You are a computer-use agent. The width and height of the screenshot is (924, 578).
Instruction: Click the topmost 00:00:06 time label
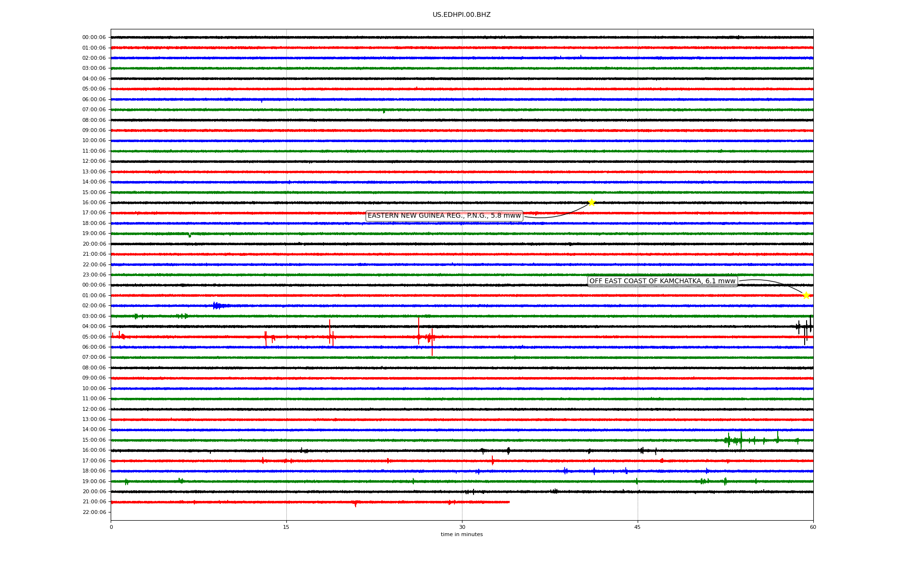click(94, 38)
